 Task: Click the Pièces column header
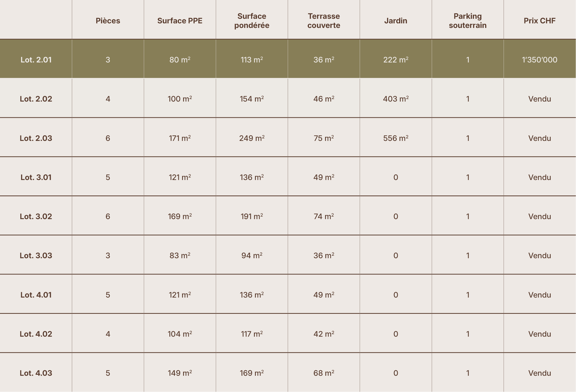[x=108, y=21]
